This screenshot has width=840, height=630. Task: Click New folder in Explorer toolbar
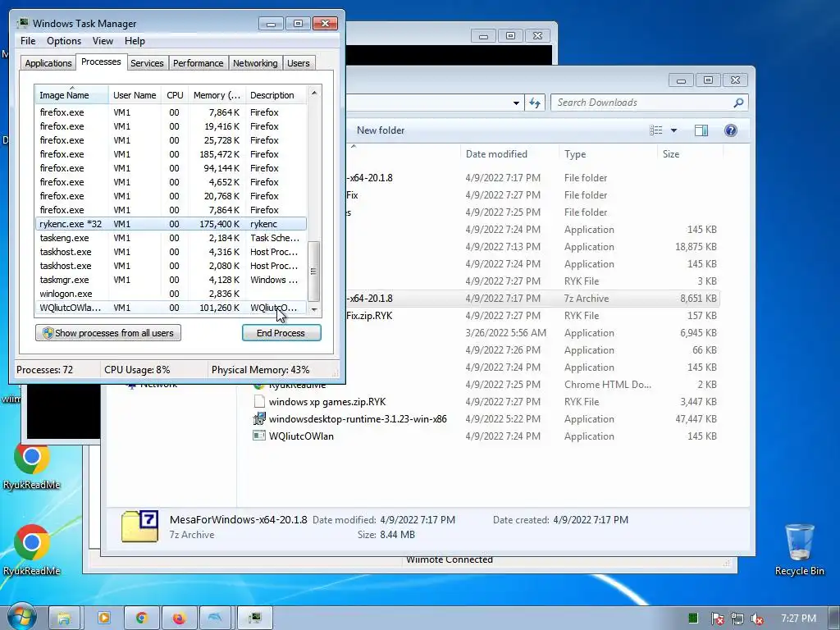pos(381,130)
